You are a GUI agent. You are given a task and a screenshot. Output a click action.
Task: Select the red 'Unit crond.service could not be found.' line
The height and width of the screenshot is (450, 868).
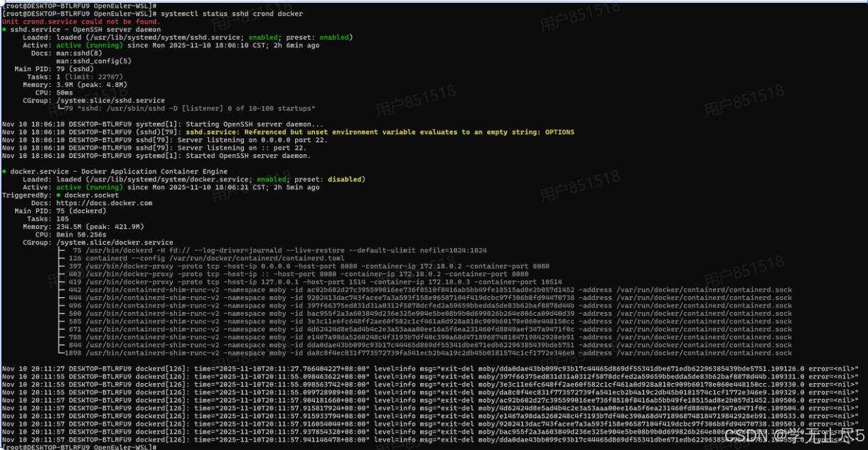coord(81,22)
